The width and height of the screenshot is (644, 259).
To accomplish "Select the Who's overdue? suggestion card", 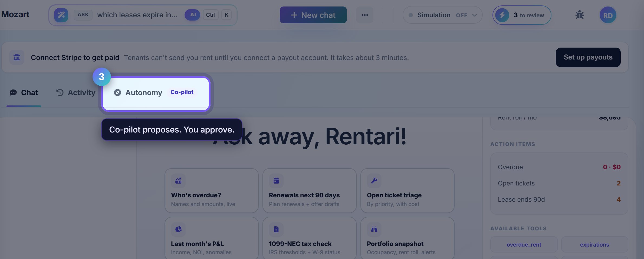I will (x=212, y=191).
